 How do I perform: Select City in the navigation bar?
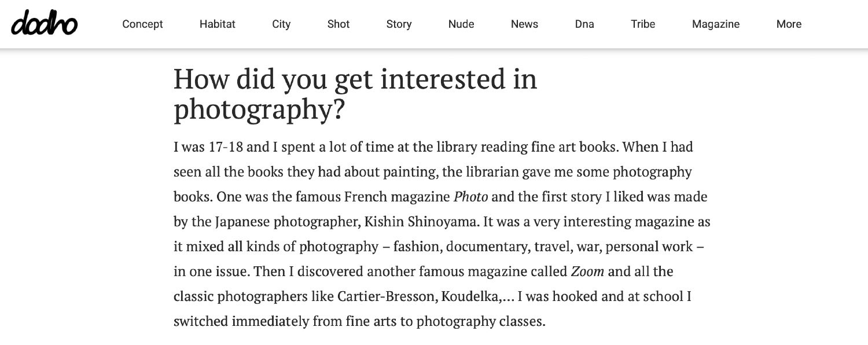281,24
